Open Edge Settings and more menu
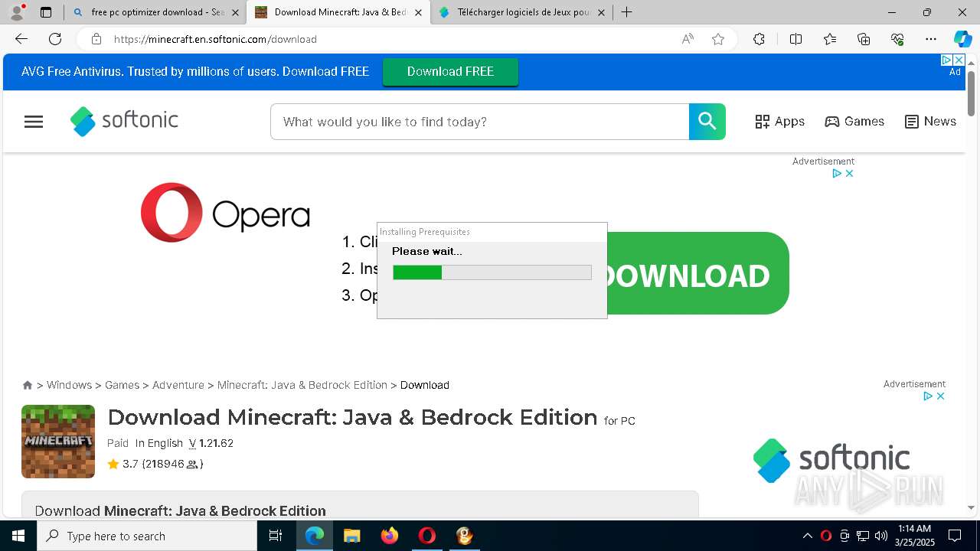The image size is (980, 551). tap(931, 39)
